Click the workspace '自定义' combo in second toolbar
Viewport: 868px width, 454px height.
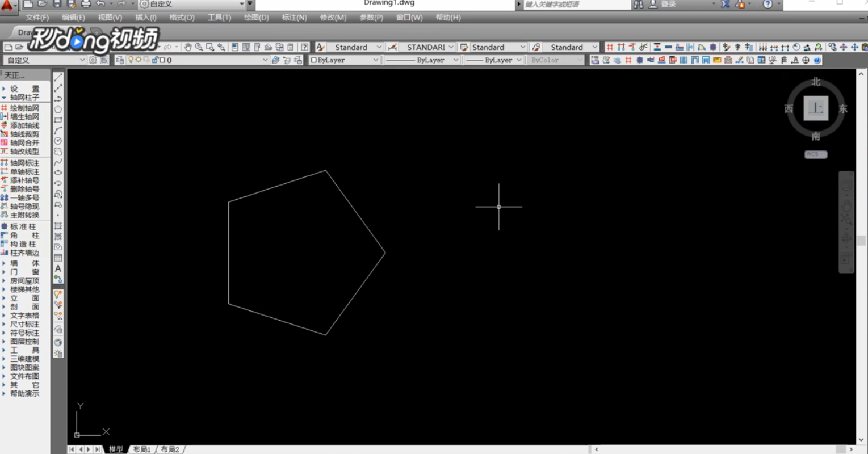[45, 60]
